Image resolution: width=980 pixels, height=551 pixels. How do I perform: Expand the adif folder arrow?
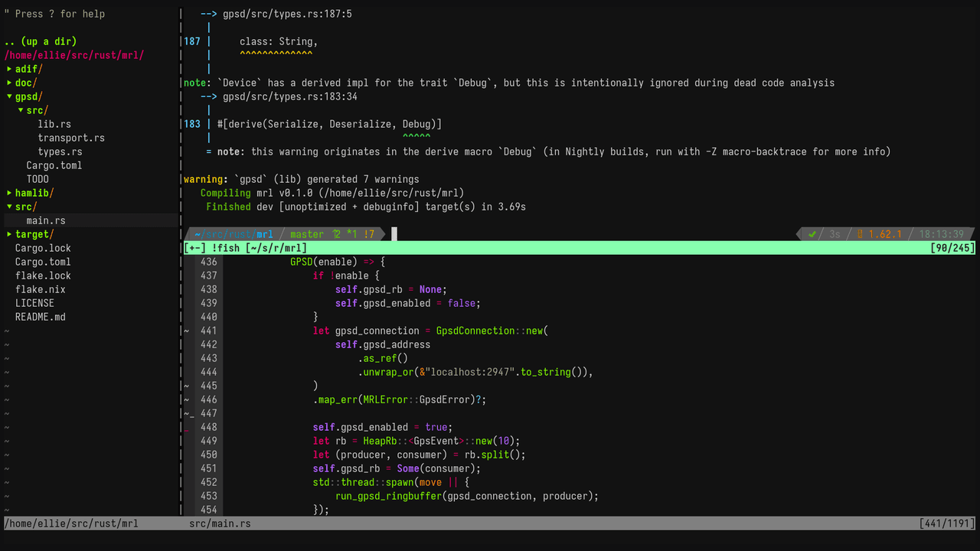click(x=9, y=69)
